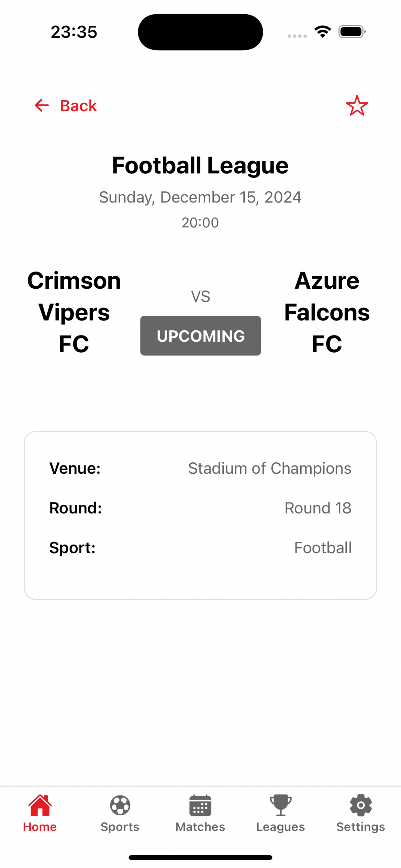401x868 pixels.
Task: Tap the Football League title
Action: pos(200,165)
